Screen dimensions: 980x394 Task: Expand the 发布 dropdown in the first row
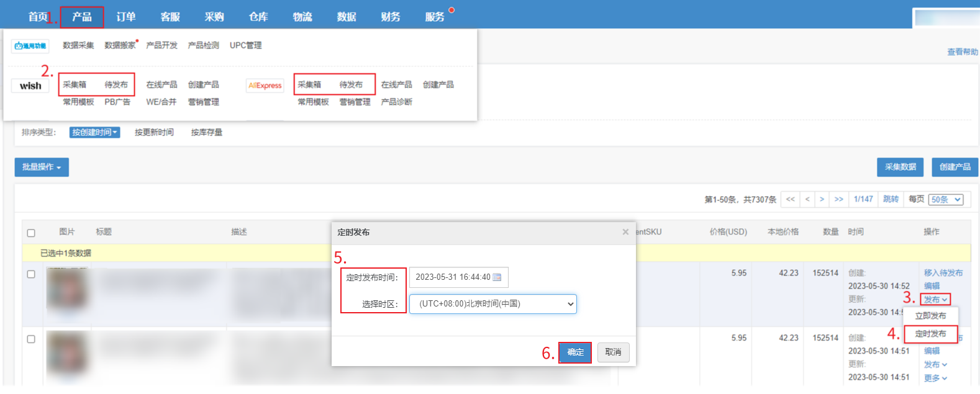pos(935,300)
